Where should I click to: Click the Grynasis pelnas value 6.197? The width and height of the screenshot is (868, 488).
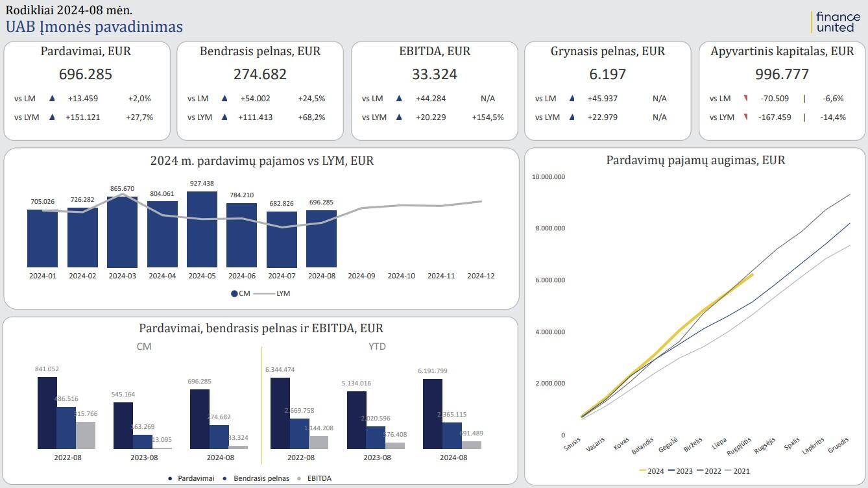click(x=608, y=74)
